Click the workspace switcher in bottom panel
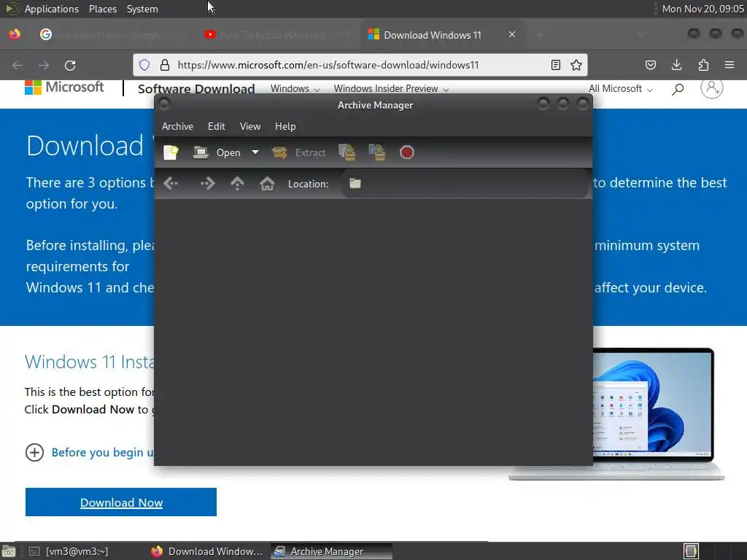 point(691,551)
